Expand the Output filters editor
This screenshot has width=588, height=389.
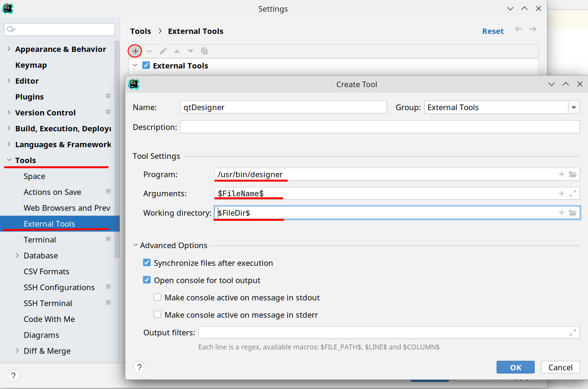pyautogui.click(x=573, y=333)
